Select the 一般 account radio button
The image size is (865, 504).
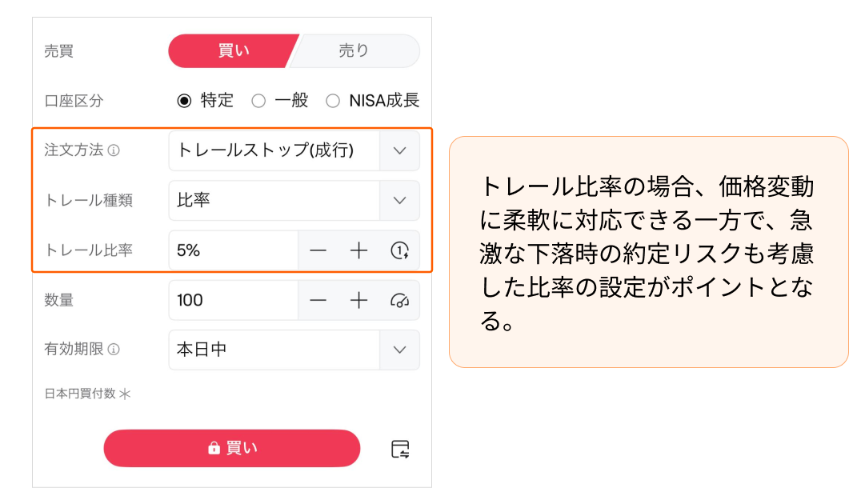coord(258,101)
